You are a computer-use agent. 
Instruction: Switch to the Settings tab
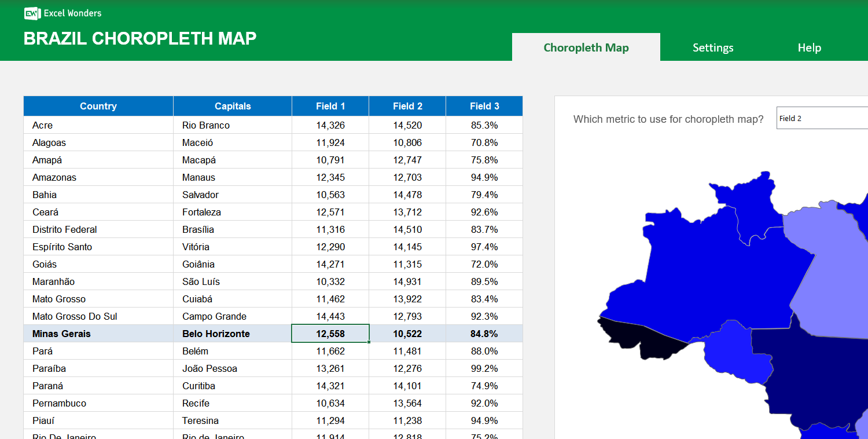(713, 47)
